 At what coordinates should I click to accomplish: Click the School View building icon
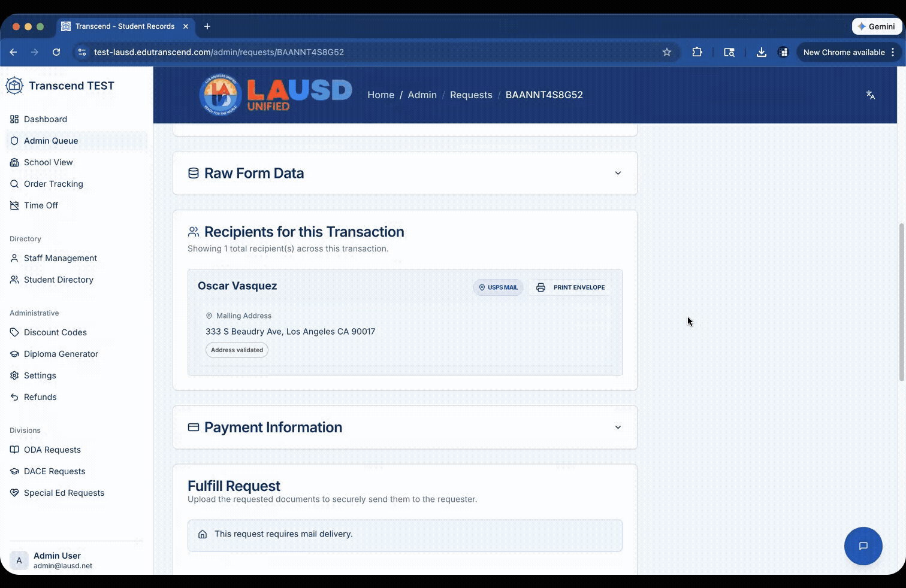click(14, 162)
